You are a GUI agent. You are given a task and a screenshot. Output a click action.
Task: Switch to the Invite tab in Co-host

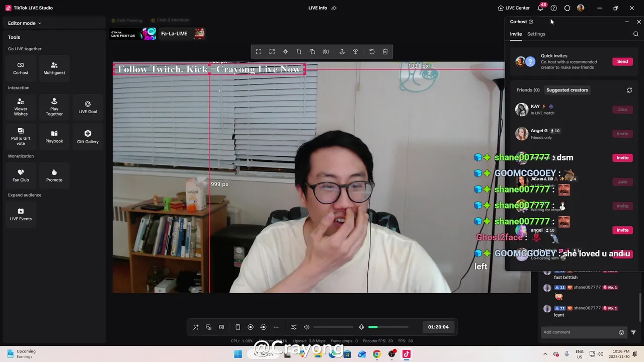516,34
